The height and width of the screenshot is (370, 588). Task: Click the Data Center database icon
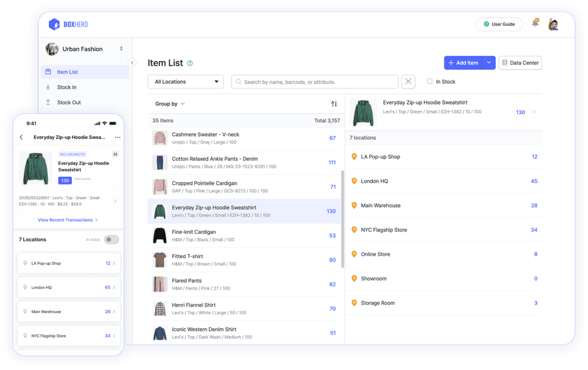point(505,63)
